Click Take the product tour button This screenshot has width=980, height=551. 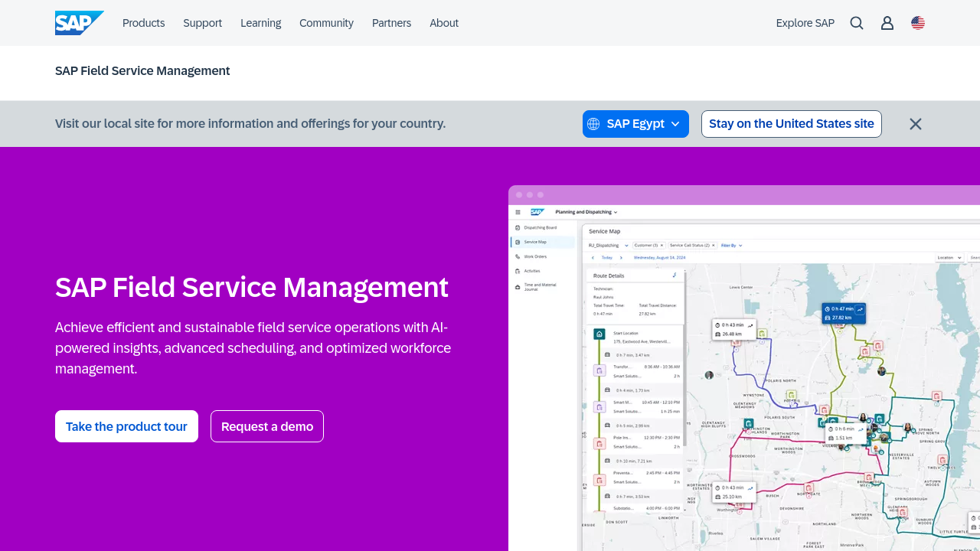click(126, 426)
